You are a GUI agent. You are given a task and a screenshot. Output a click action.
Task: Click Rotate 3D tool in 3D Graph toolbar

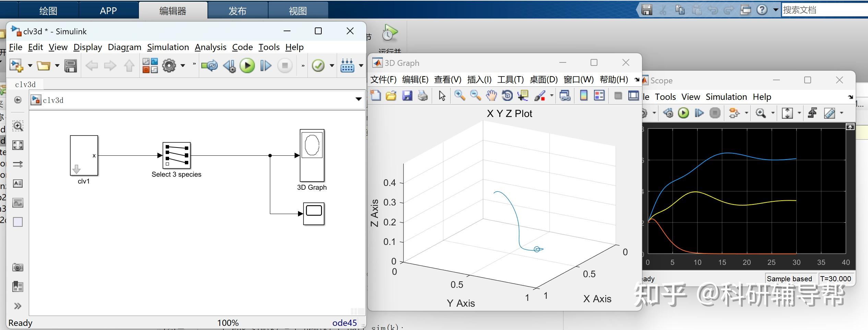click(x=507, y=96)
